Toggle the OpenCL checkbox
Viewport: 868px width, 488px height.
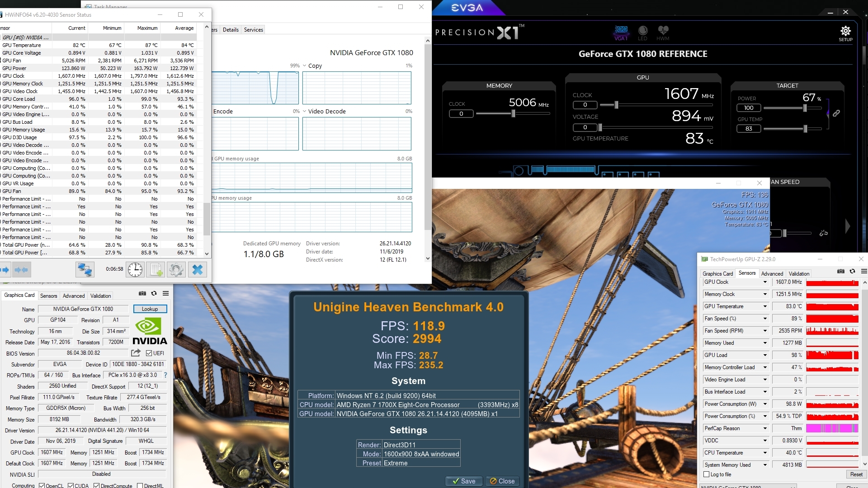click(42, 486)
